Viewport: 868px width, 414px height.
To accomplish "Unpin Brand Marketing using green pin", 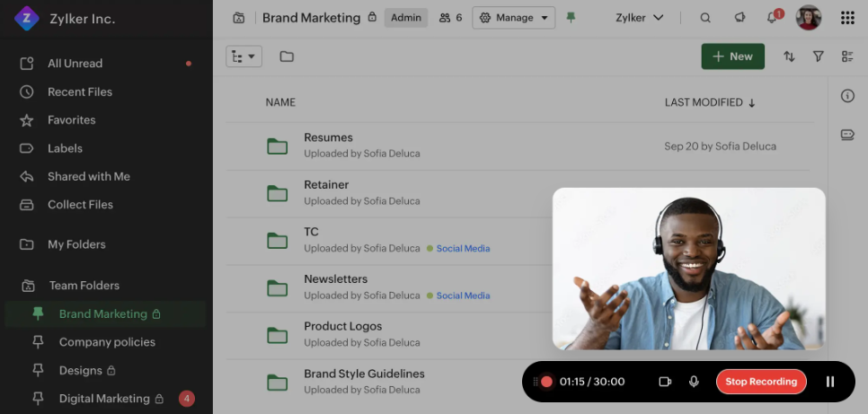I will pos(571,18).
